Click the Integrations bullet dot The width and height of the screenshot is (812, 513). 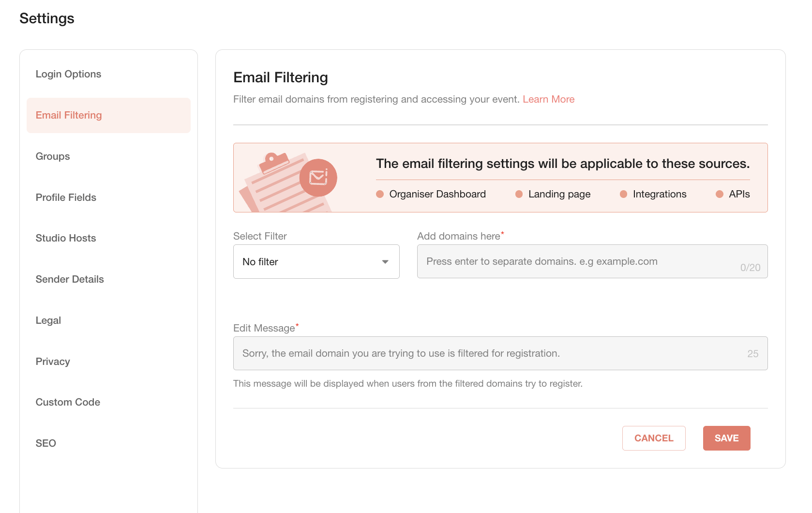(623, 194)
